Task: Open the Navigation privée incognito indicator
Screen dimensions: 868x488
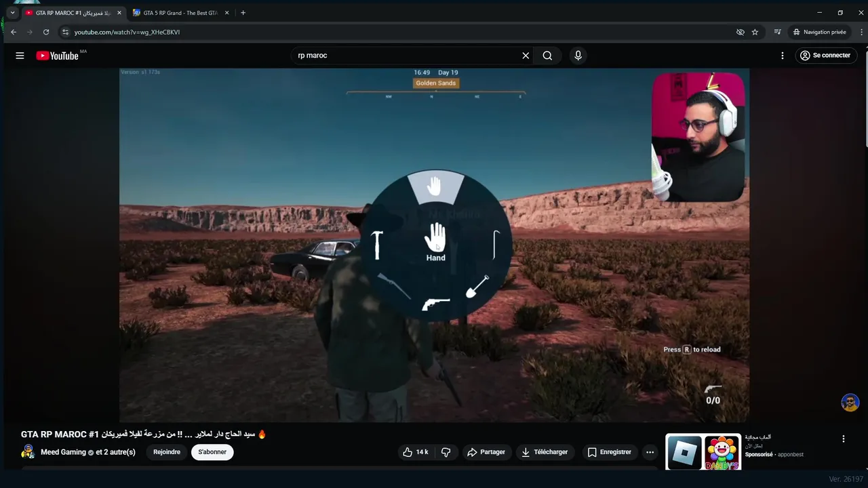Action: (819, 32)
